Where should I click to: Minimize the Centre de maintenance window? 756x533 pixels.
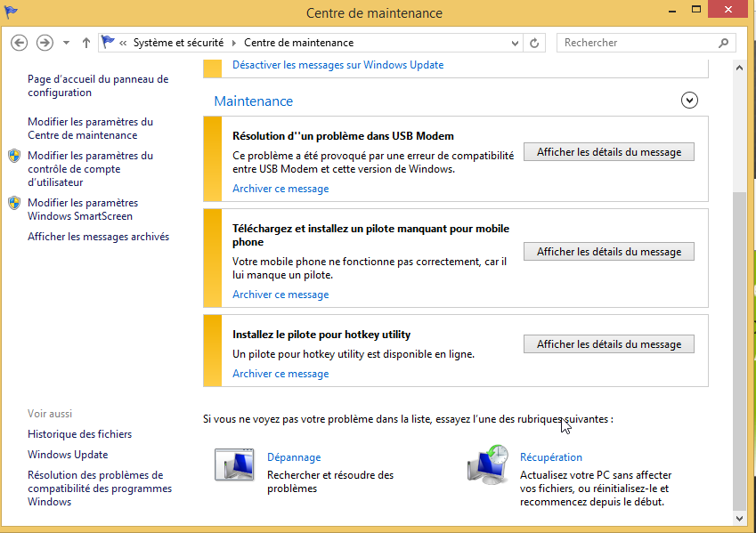(x=672, y=10)
